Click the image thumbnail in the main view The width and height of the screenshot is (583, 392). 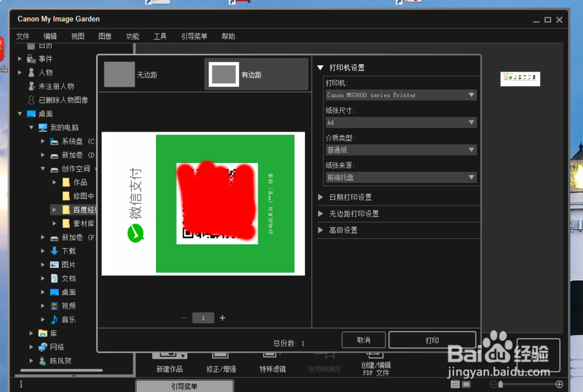[x=520, y=79]
